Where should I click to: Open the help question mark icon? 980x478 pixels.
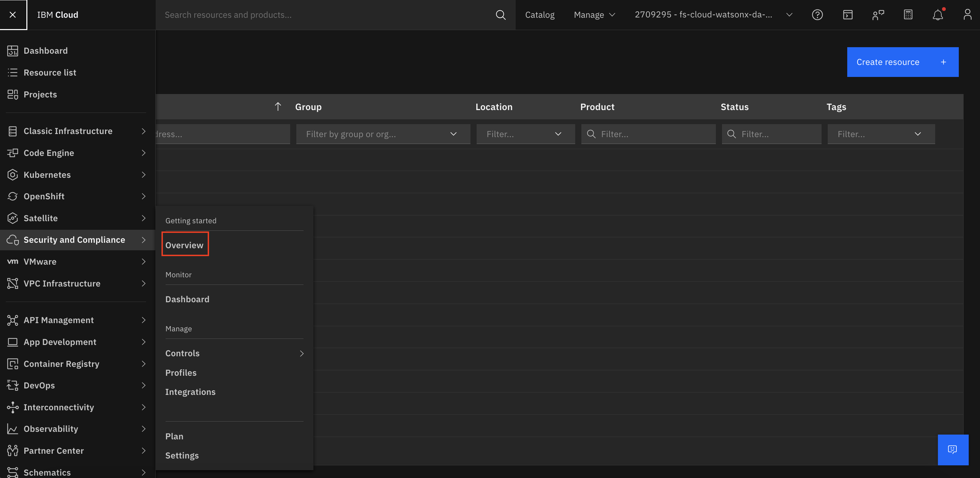pos(817,15)
